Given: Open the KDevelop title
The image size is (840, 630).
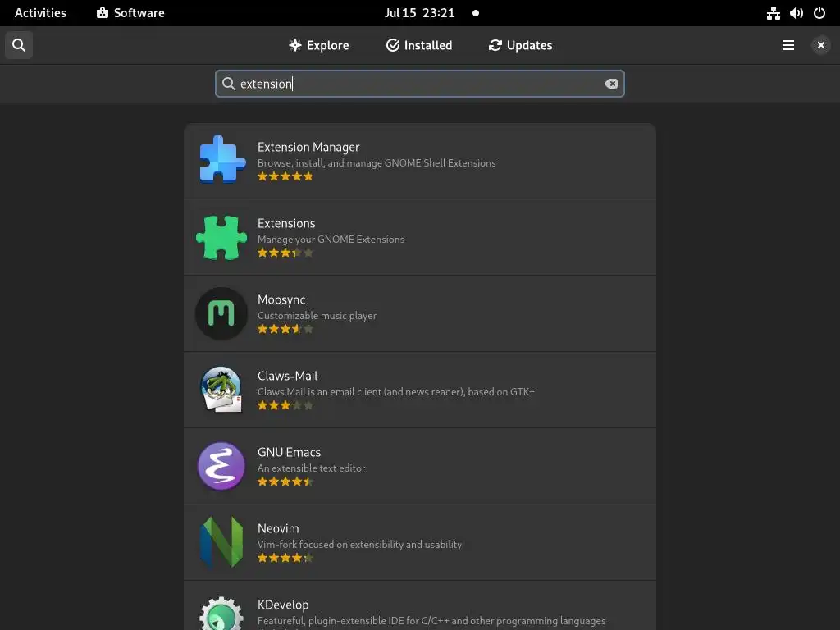Looking at the screenshot, I should coord(283,605).
